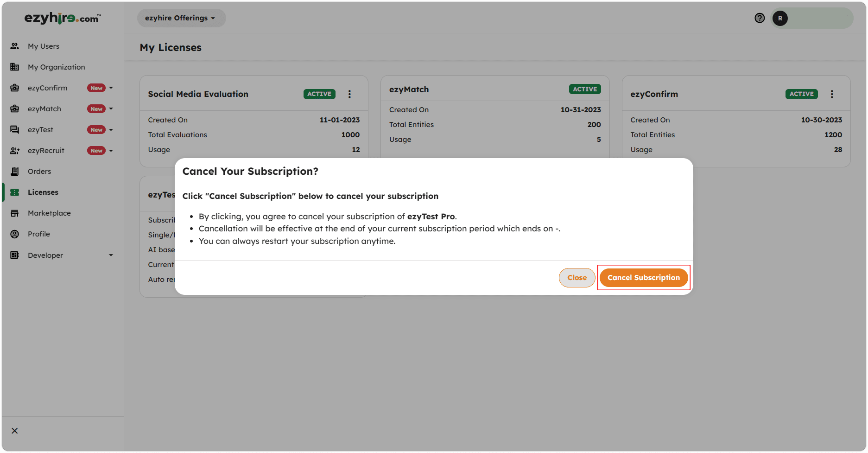Click the ezyMatch card title
The width and height of the screenshot is (868, 453).
click(x=409, y=89)
